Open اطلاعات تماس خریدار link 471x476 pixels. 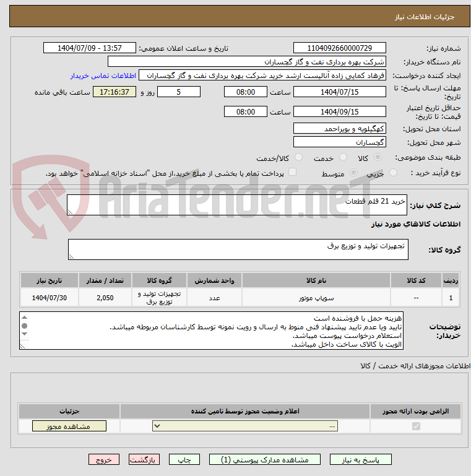coord(103,76)
